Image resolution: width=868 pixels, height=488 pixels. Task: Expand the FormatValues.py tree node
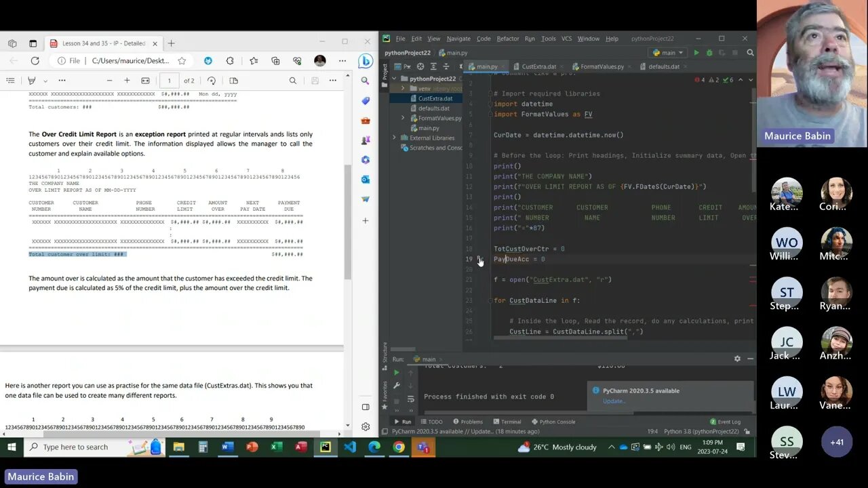tap(403, 118)
